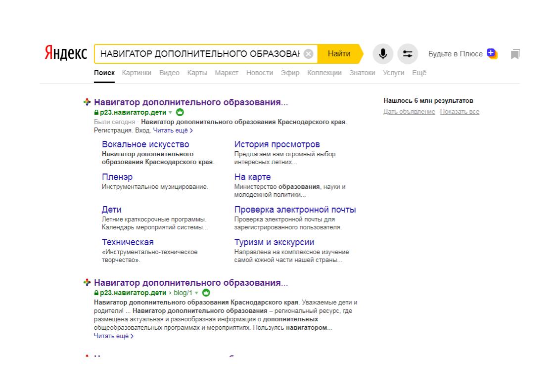Click green verified badge next to blog/1
The height and width of the screenshot is (392, 555).
coord(206,293)
